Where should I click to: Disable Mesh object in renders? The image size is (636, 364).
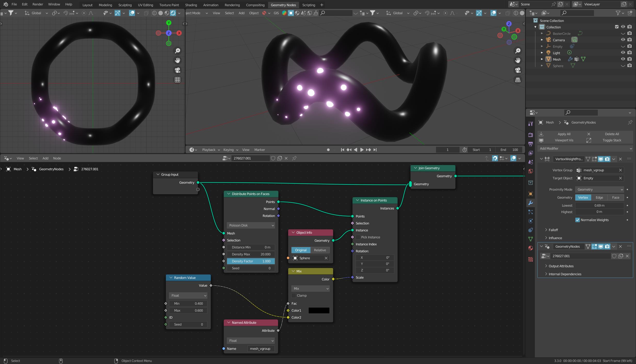point(630,59)
